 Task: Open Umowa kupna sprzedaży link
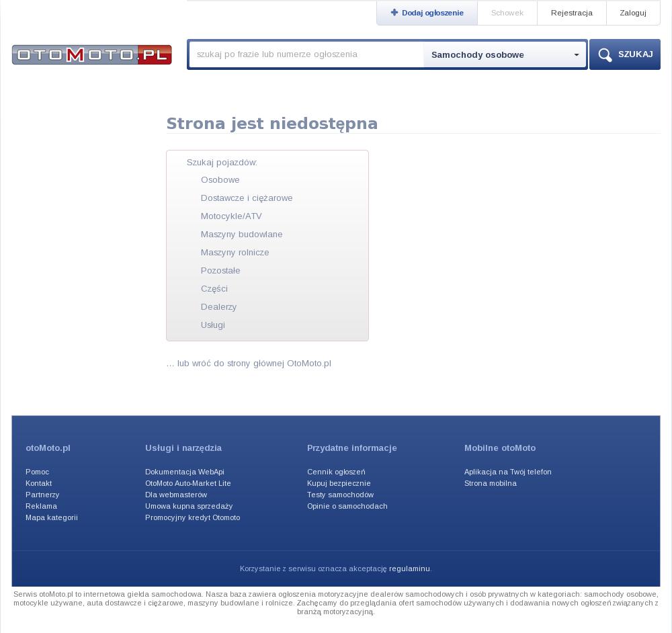click(189, 506)
